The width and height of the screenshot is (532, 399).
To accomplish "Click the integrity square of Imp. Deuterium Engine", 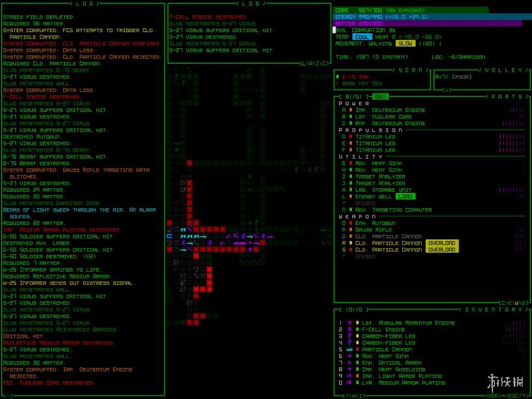I will (x=351, y=110).
